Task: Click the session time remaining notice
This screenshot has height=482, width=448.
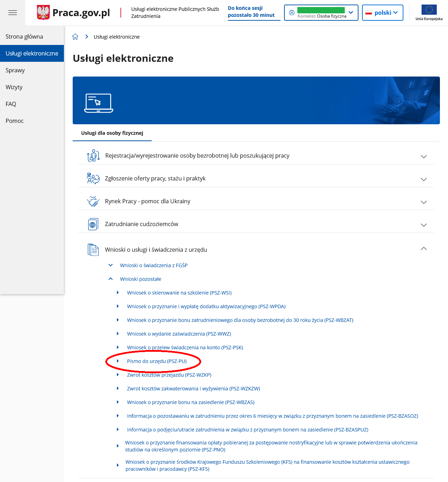Action: click(x=251, y=12)
